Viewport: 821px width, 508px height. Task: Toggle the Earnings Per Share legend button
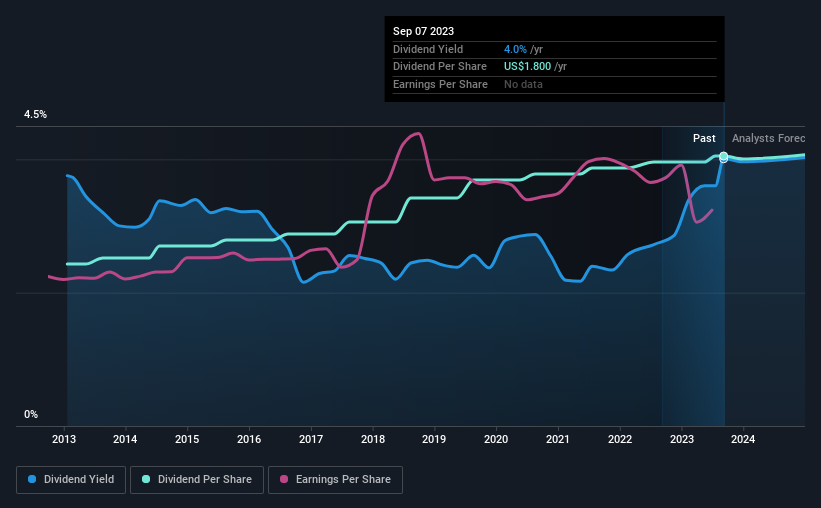(x=335, y=480)
